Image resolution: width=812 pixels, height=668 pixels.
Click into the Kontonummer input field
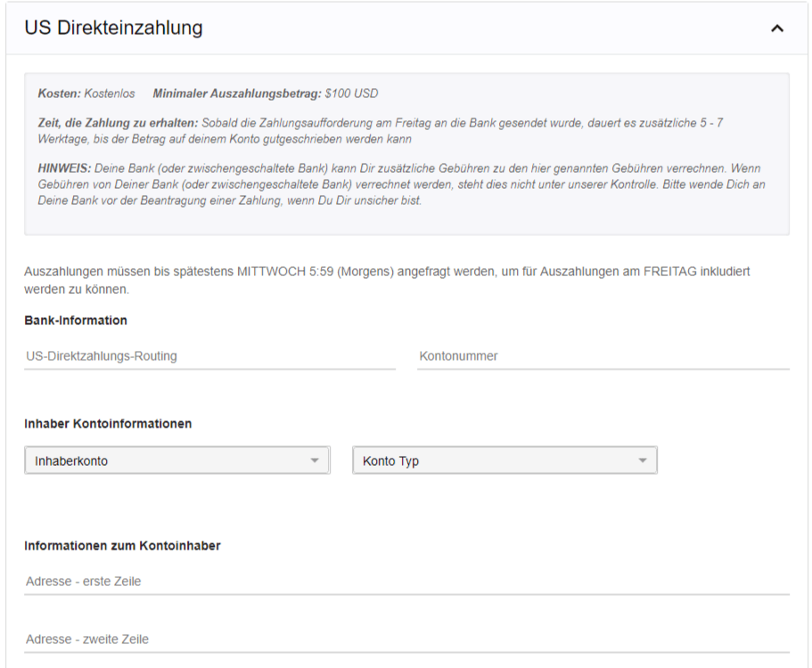pos(603,356)
